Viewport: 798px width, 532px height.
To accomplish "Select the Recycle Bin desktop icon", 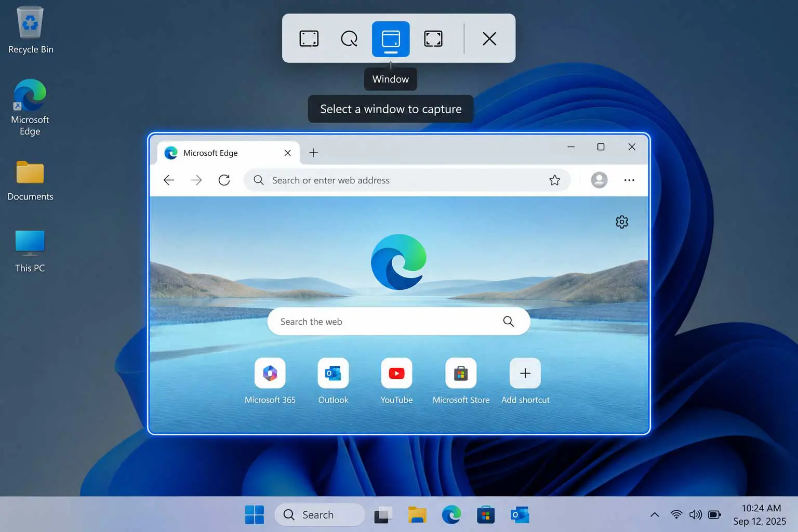I will click(x=30, y=30).
